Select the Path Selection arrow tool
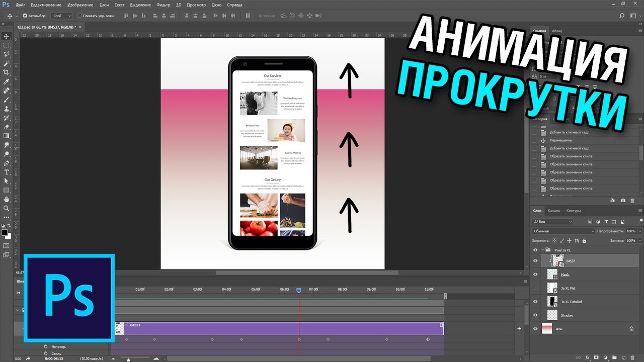 [7, 181]
